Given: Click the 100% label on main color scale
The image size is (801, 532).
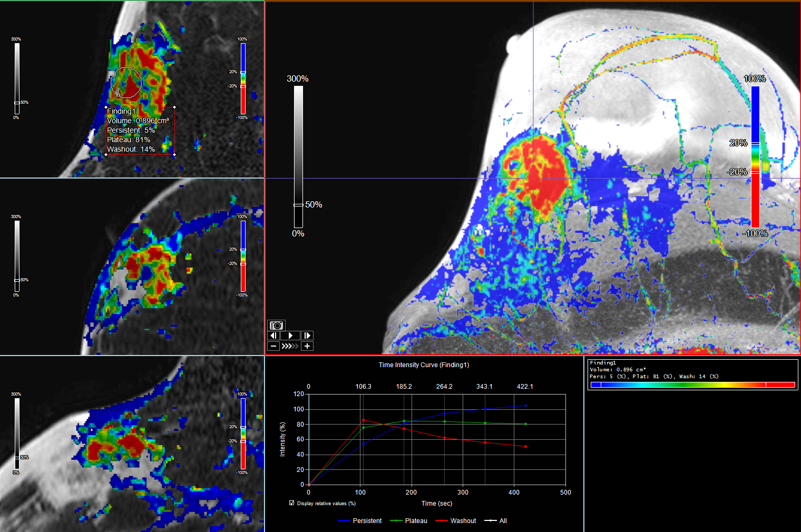Looking at the screenshot, I should (755, 78).
